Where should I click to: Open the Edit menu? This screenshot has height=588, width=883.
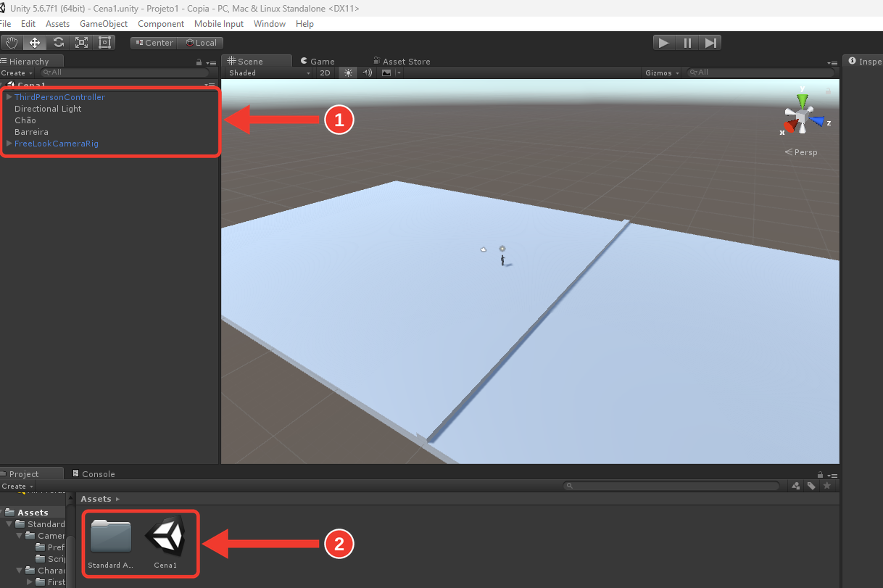[x=28, y=24]
